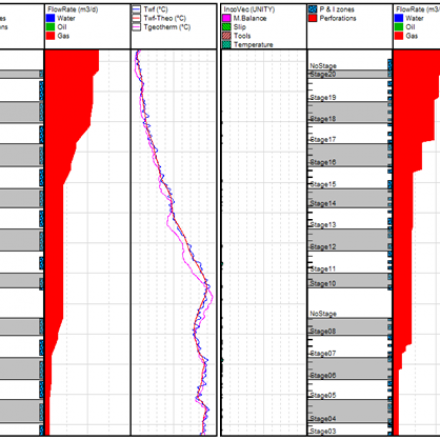The width and height of the screenshot is (440, 440).
Task: Click the Stage14 zone label
Action: [323, 203]
